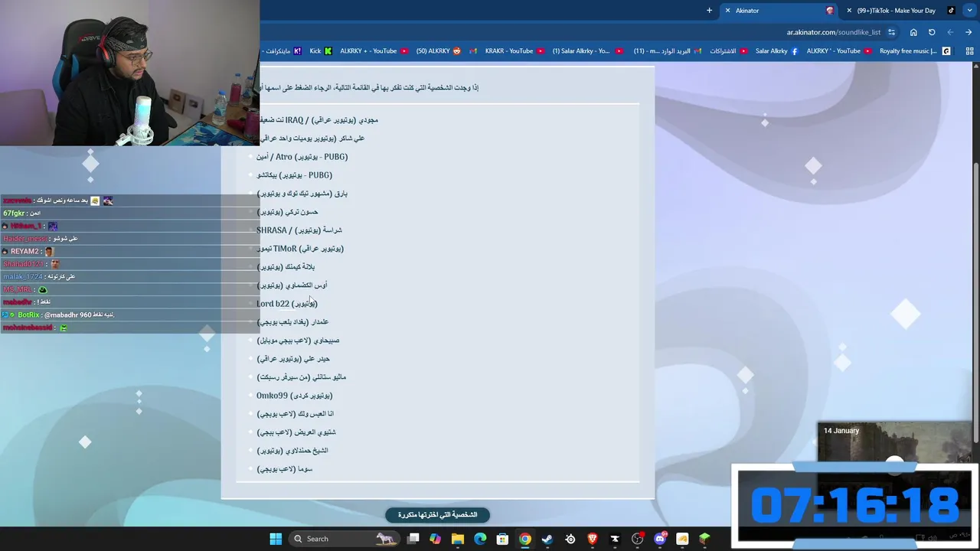Open Minecraft from the taskbar
980x551 pixels.
[x=704, y=539]
